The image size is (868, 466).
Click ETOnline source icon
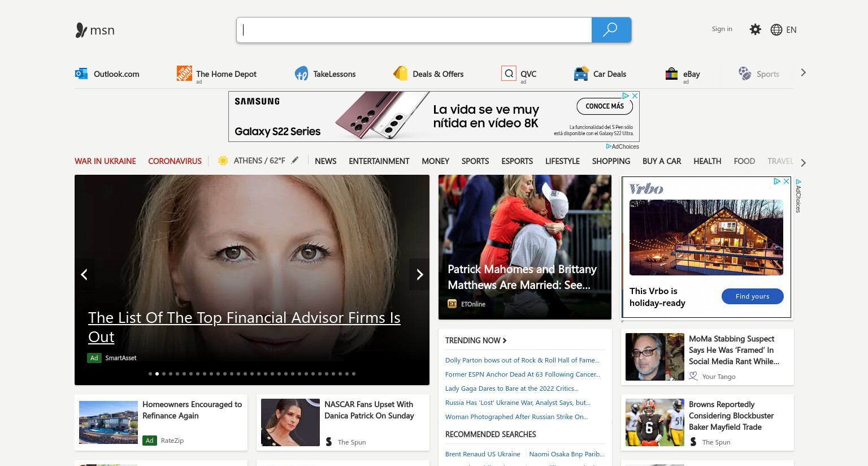(x=452, y=304)
